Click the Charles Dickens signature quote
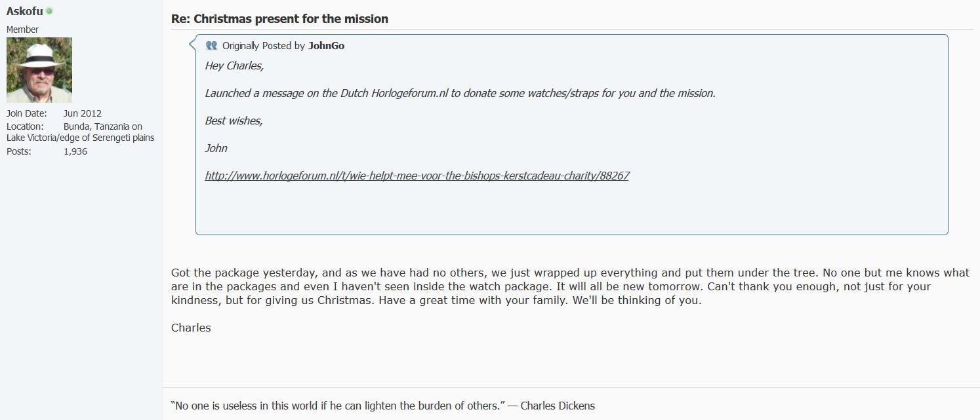This screenshot has width=980, height=420. pos(383,406)
